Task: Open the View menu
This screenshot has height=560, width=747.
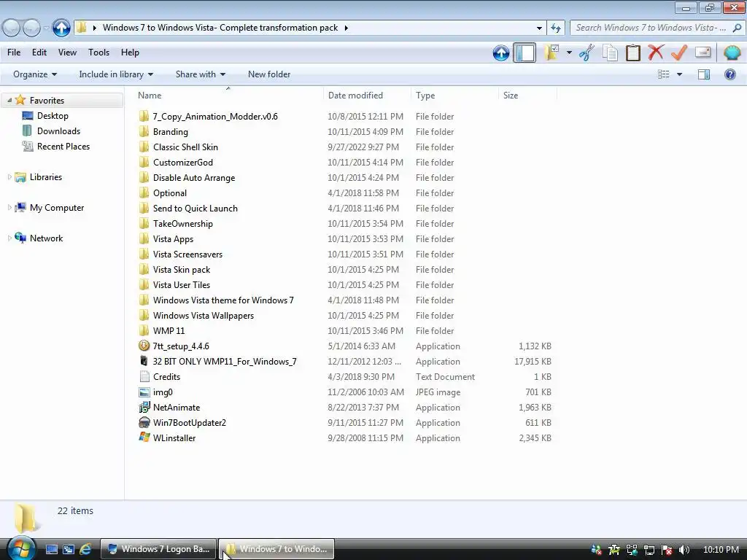Action: tap(67, 52)
